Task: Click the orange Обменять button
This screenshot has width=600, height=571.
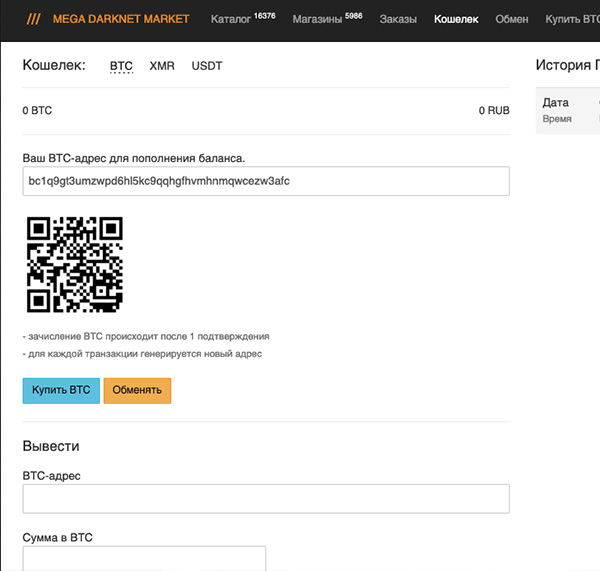Action: [137, 391]
